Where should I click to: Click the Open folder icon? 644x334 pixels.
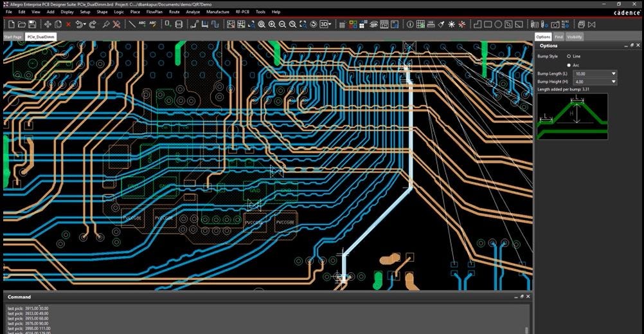22,24
